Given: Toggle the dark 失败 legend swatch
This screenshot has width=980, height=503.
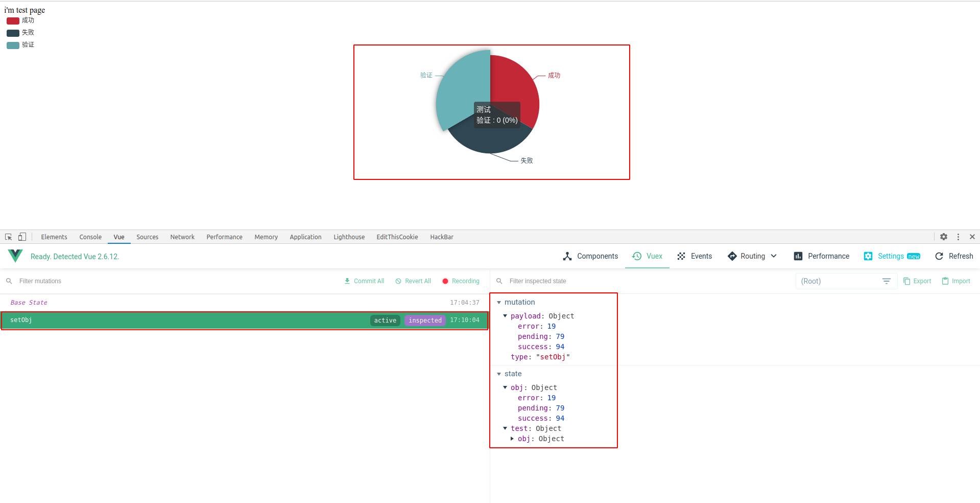Looking at the screenshot, I should pos(13,33).
